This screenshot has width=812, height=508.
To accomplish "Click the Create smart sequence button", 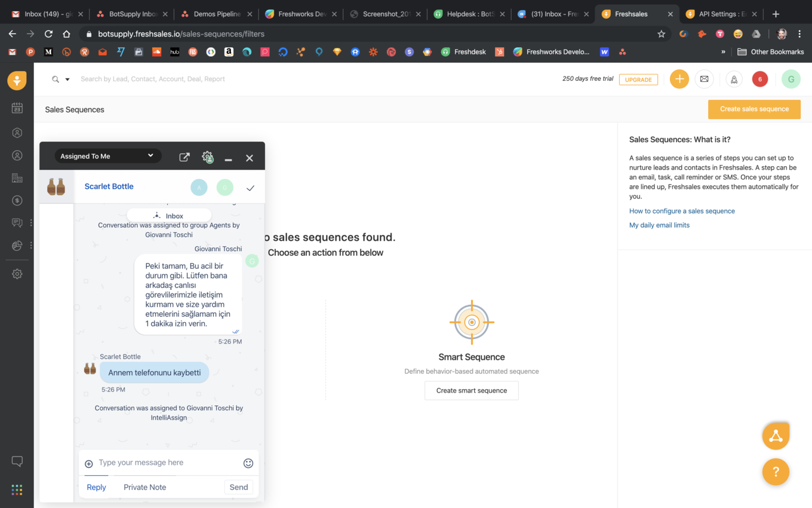I will point(471,390).
